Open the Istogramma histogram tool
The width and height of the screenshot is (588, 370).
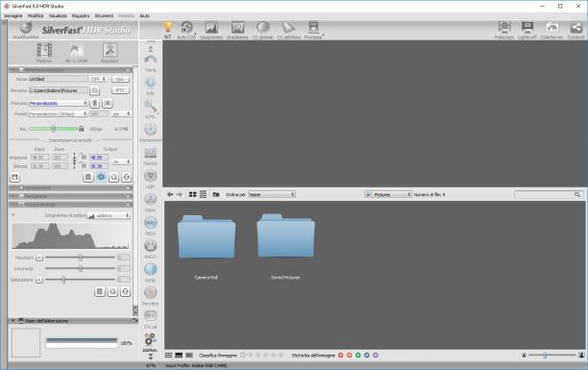[211, 27]
